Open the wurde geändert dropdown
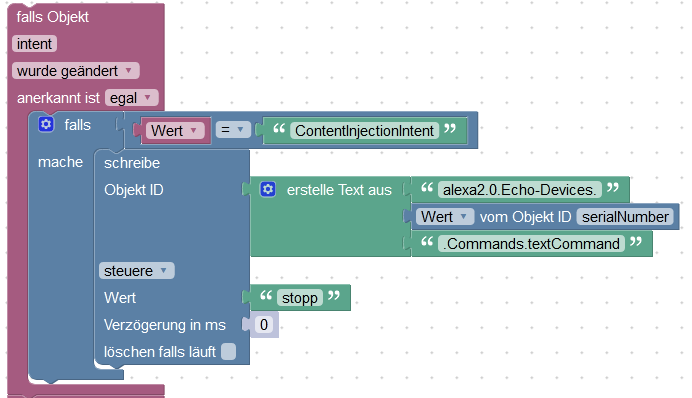Viewport: 692px width, 398px height. coord(76,71)
